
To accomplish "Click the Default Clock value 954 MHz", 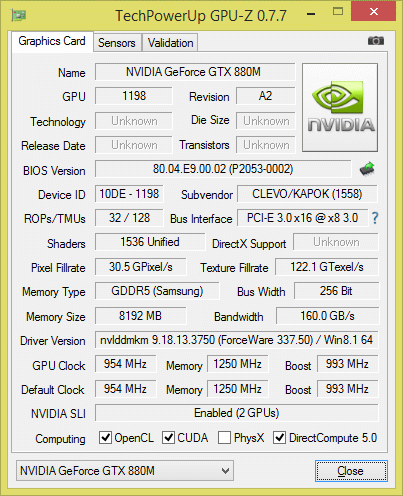I will click(125, 389).
